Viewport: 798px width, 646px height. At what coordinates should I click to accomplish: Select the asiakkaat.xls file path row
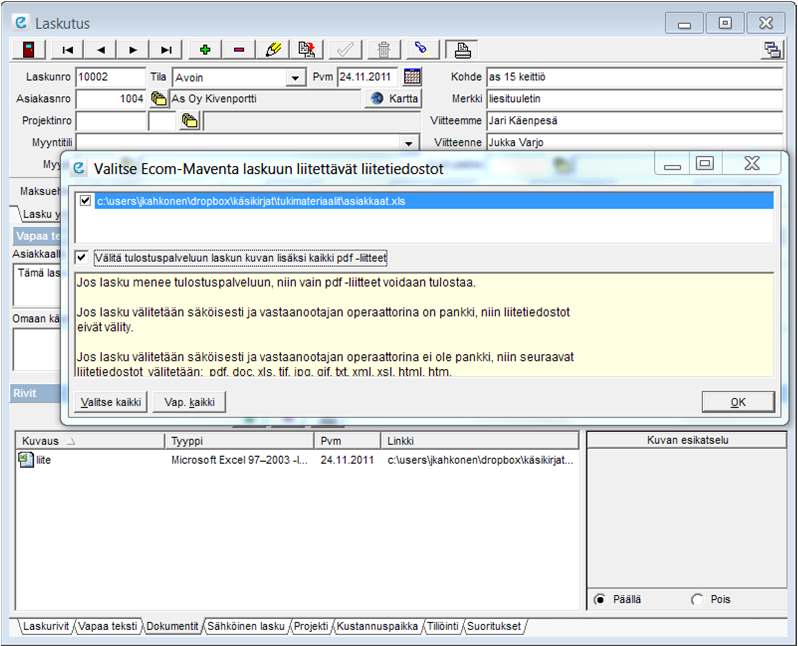click(x=434, y=201)
